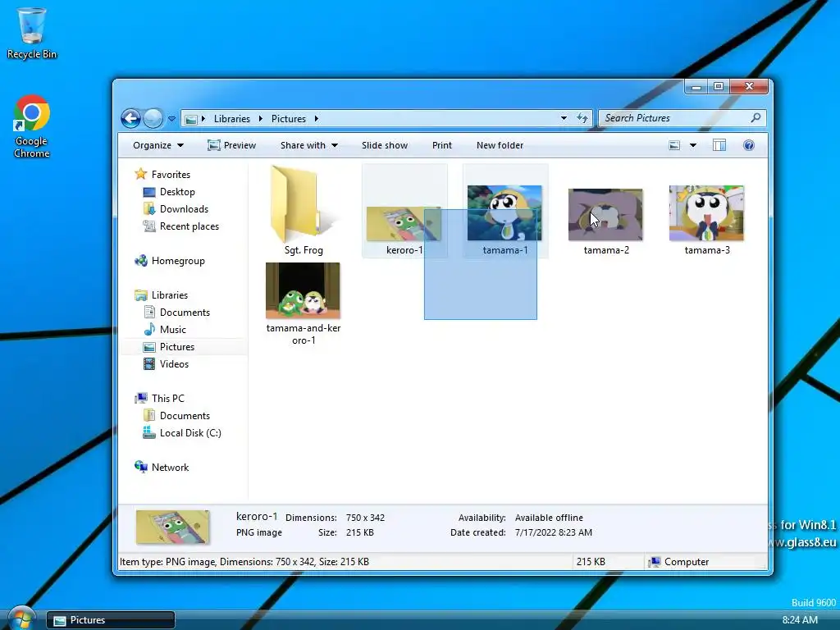The height and width of the screenshot is (630, 840).
Task: Open the Recycle Bin desktop icon
Action: coord(32,33)
